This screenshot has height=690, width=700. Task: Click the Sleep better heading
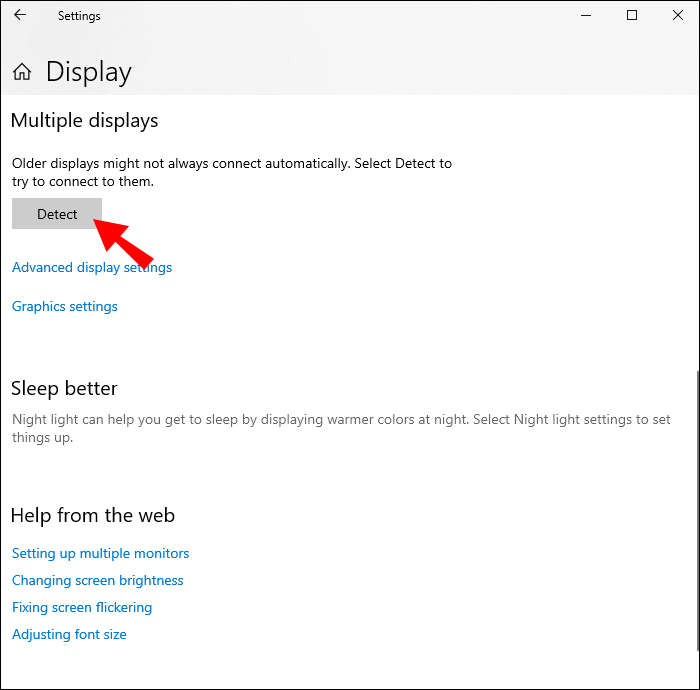tap(64, 388)
